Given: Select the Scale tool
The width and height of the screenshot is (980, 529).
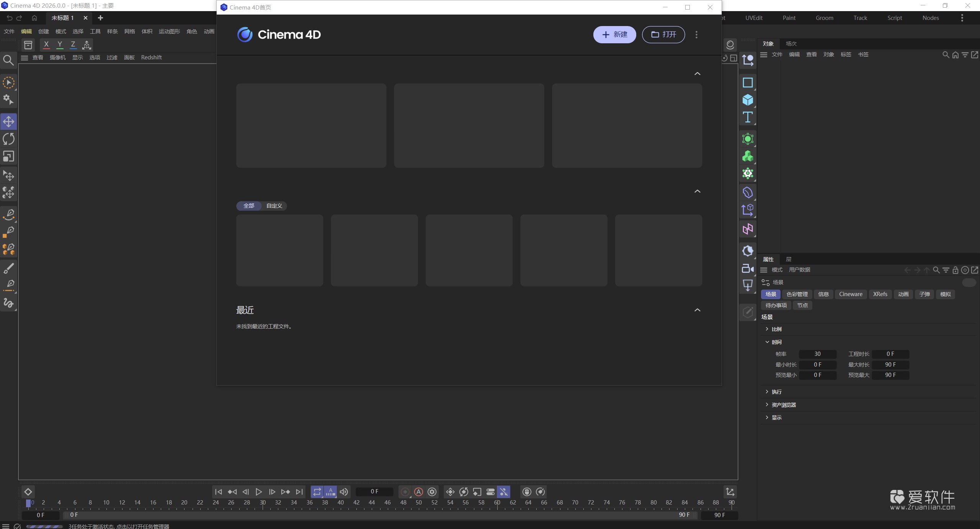Looking at the screenshot, I should click(8, 156).
